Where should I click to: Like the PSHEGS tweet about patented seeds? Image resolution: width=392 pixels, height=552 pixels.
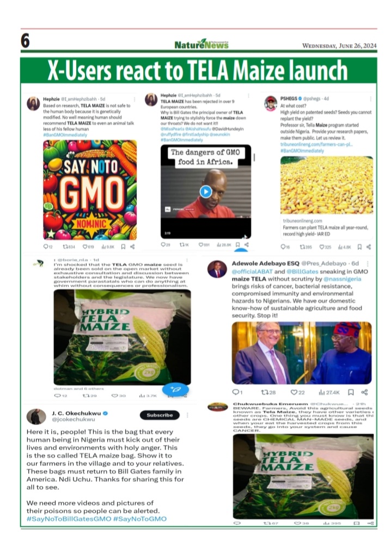pyautogui.click(x=325, y=247)
